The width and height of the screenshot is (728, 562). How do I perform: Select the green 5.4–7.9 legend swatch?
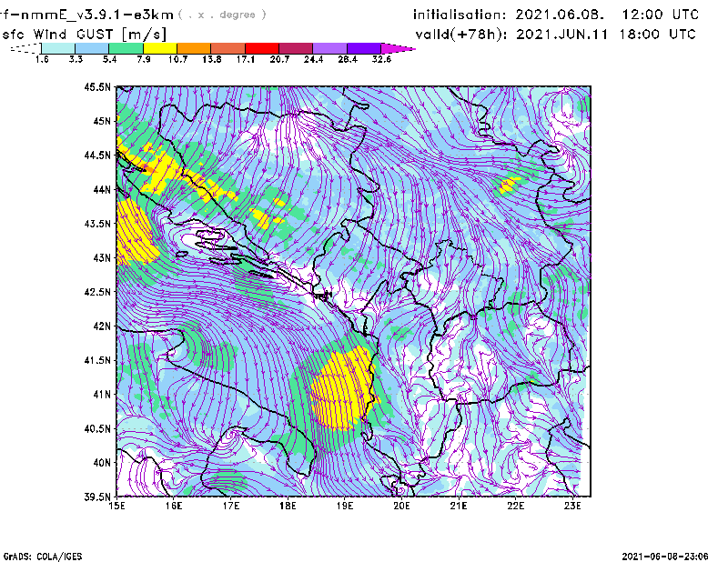tap(126, 48)
